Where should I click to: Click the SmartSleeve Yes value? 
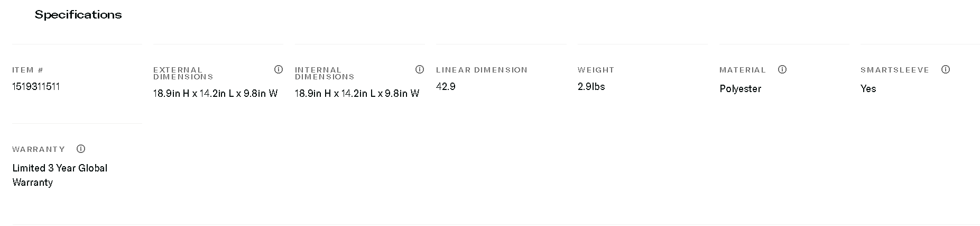[x=868, y=89]
